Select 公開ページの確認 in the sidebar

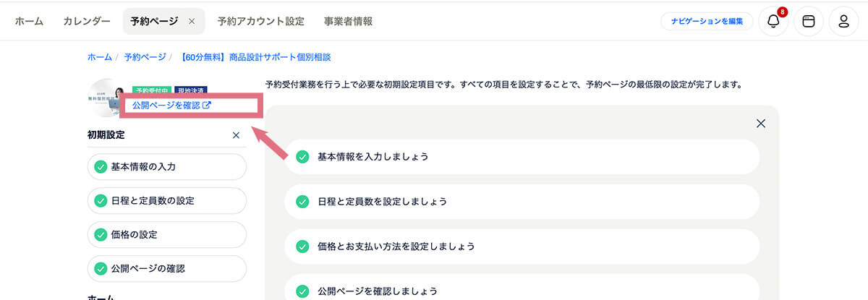[x=148, y=269]
